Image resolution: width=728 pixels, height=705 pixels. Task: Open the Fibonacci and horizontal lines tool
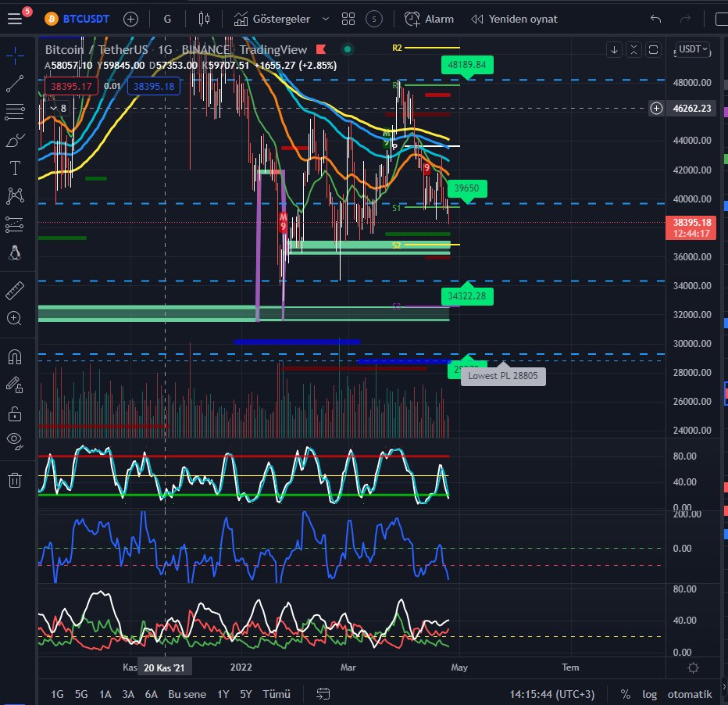(x=15, y=112)
